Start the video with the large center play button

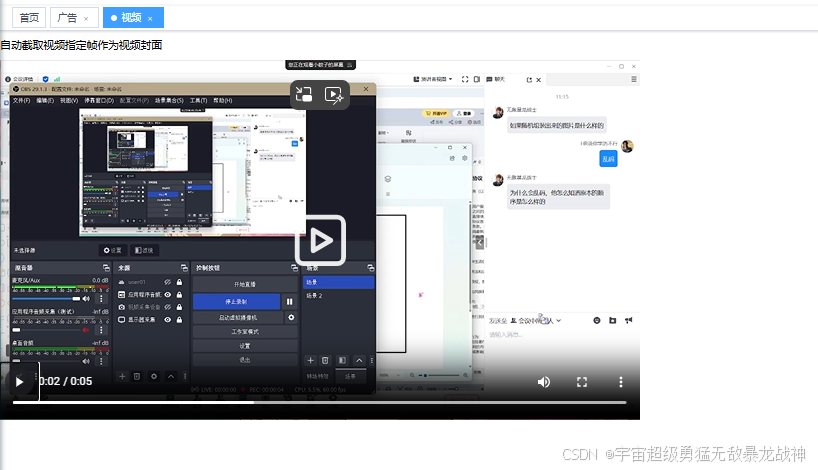pos(320,240)
